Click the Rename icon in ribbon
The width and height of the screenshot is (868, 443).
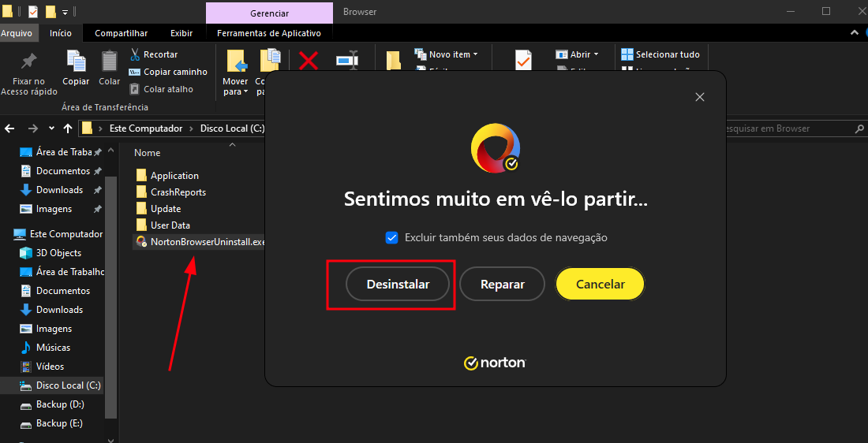pos(346,61)
